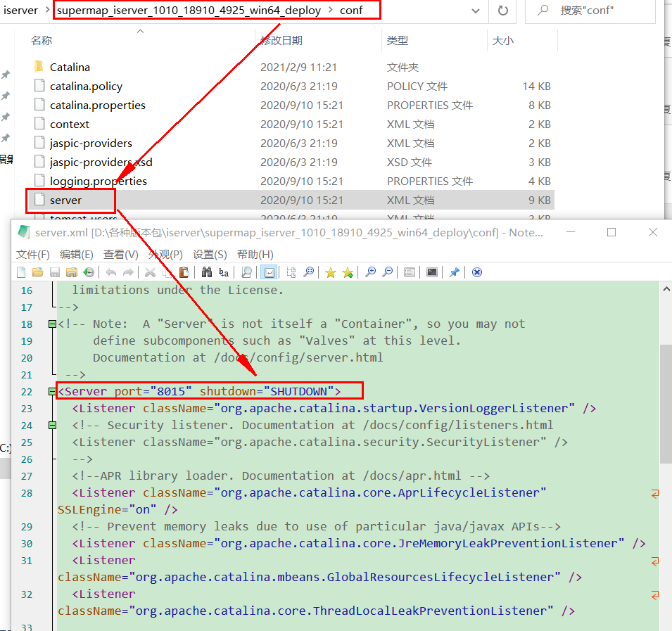The height and width of the screenshot is (631, 672).
Task: Toggle the blue pushpin always-on-top button
Action: pos(455,272)
